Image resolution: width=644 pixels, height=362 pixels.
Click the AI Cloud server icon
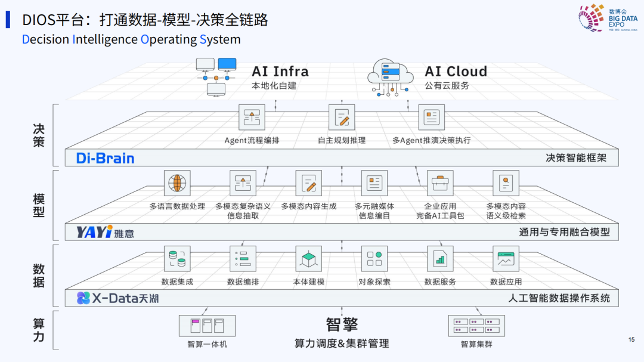[x=391, y=76]
